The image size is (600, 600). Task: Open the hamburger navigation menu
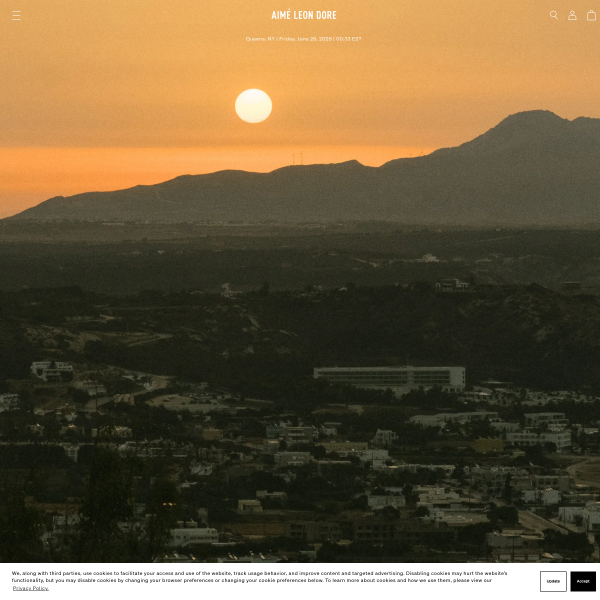(x=16, y=16)
